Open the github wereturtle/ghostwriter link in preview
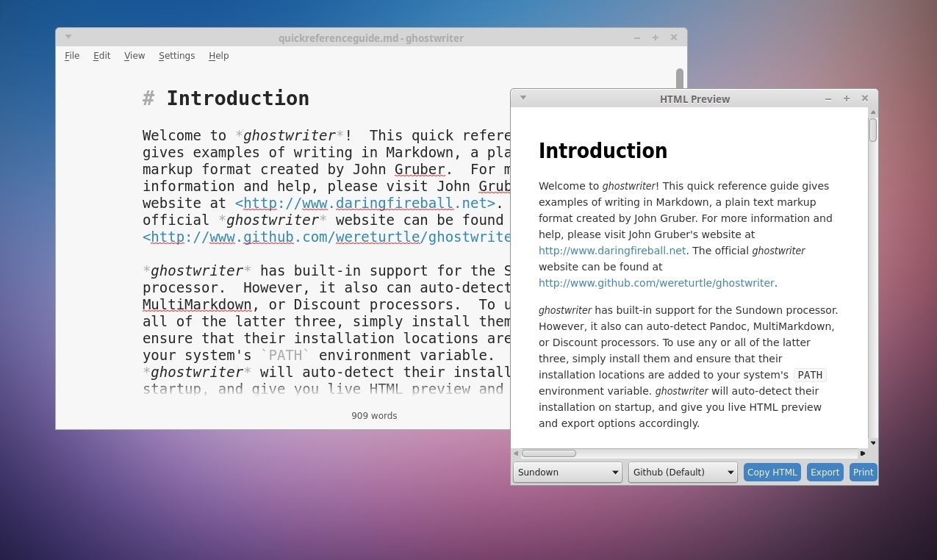Screen dimensions: 937x560 tap(656, 283)
